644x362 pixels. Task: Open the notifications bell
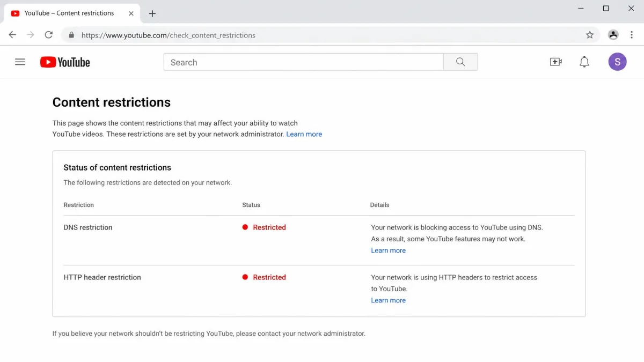(x=584, y=62)
